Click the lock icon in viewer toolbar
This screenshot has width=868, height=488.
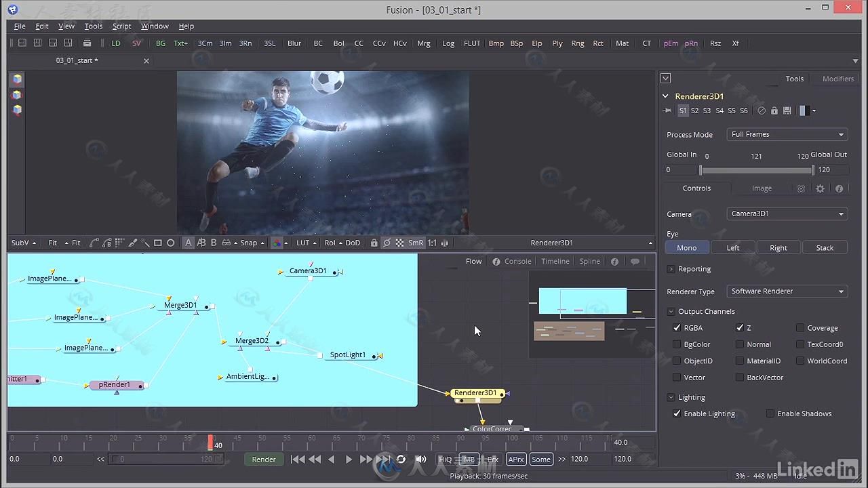374,243
